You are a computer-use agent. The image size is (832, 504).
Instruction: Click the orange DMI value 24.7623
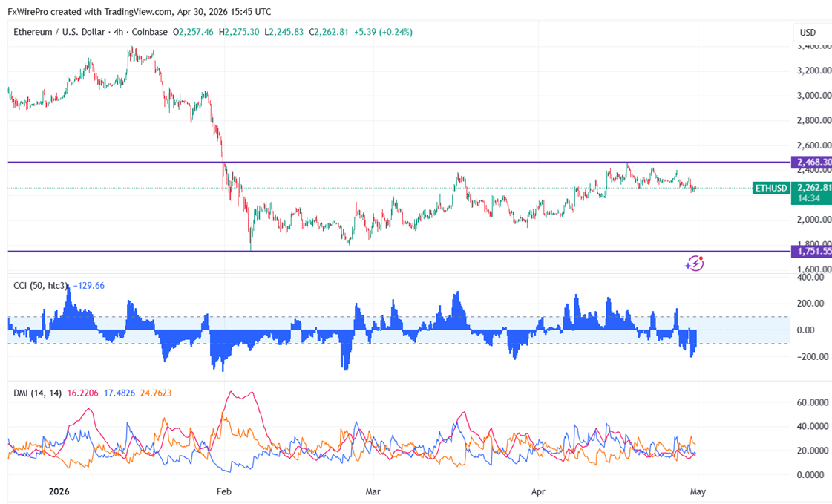pos(155,393)
